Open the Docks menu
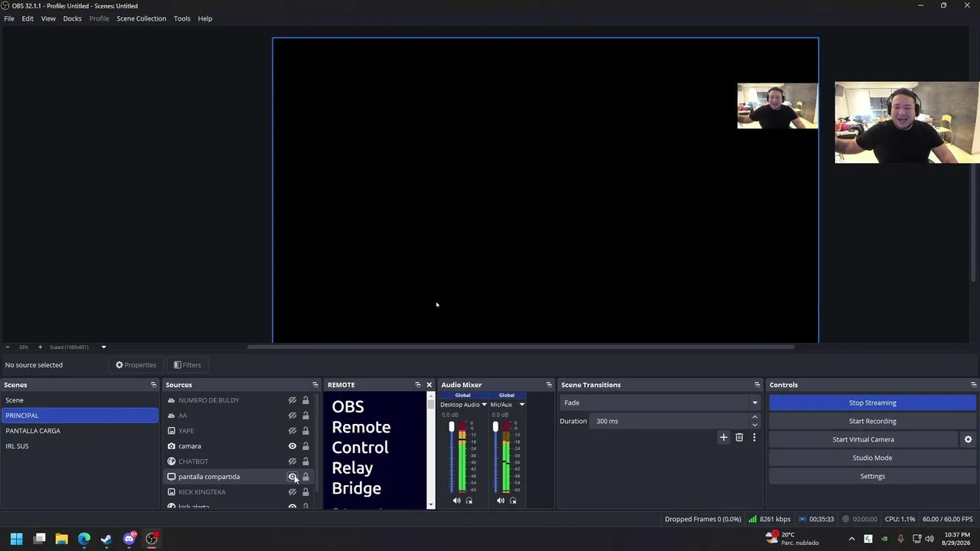This screenshot has height=551, width=980. coord(72,18)
